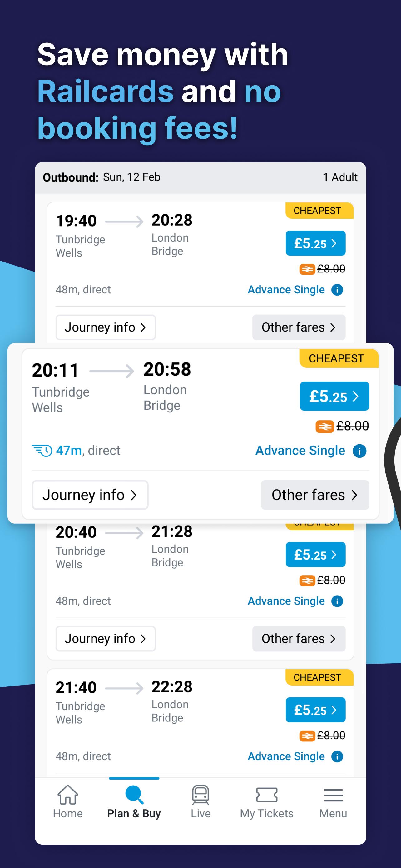This screenshot has width=401, height=868.
Task: Expand Other fares for the 20:40 train
Action: pyautogui.click(x=299, y=639)
